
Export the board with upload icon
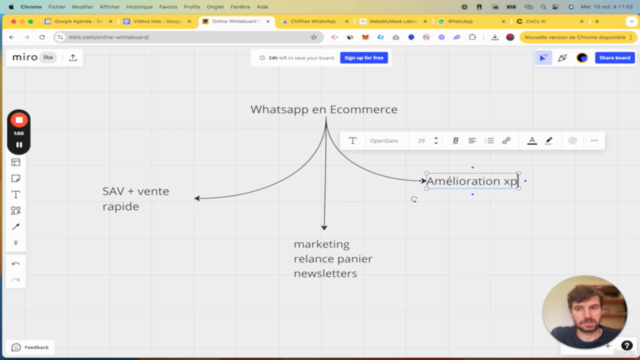73,58
